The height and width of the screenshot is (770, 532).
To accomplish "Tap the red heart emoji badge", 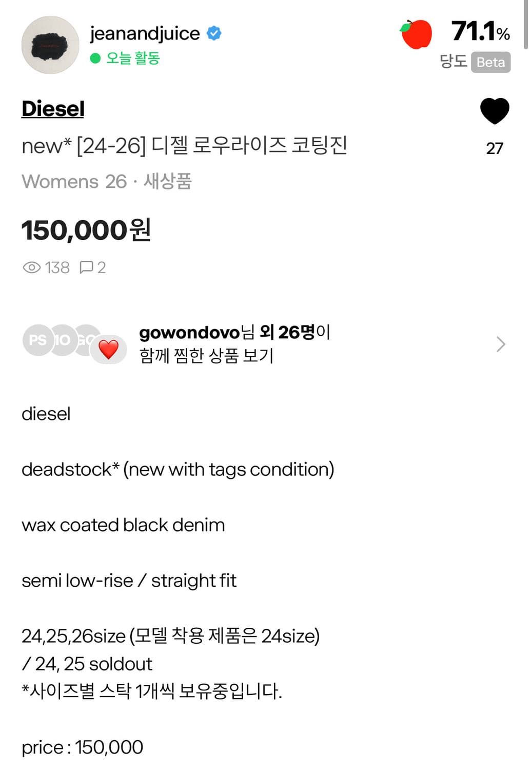I will click(108, 350).
